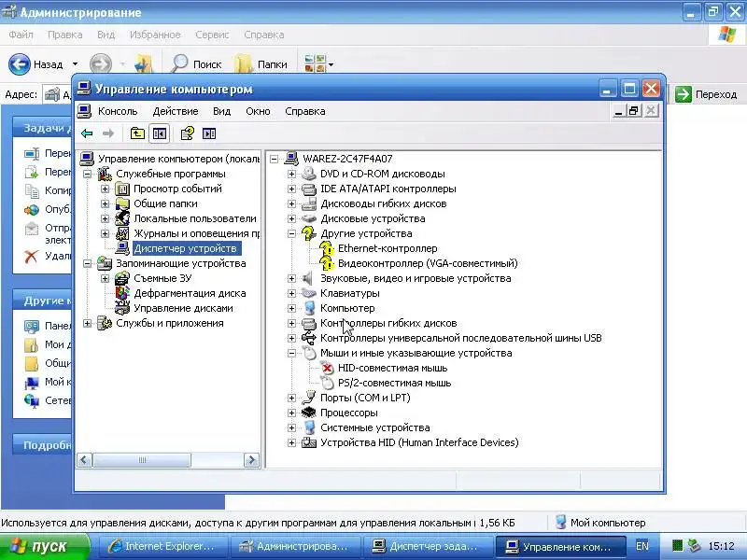Open the Действие menu
The width and height of the screenshot is (747, 560).
(x=176, y=111)
